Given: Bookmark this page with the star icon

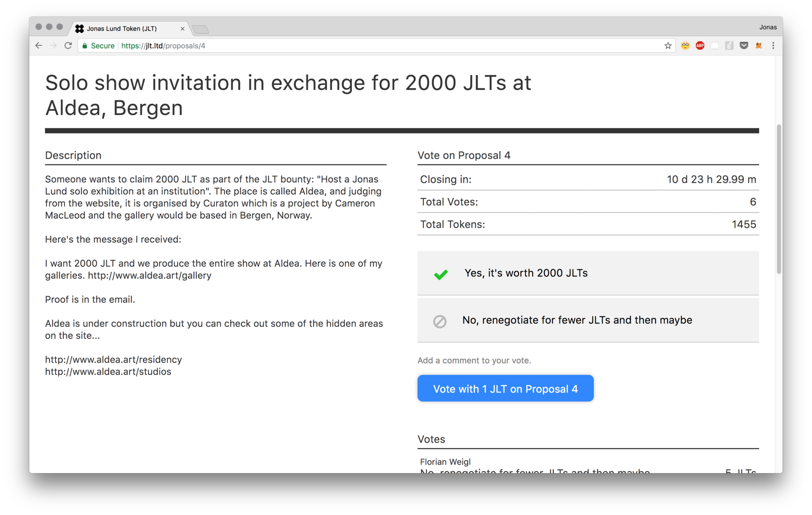Looking at the screenshot, I should tap(668, 46).
